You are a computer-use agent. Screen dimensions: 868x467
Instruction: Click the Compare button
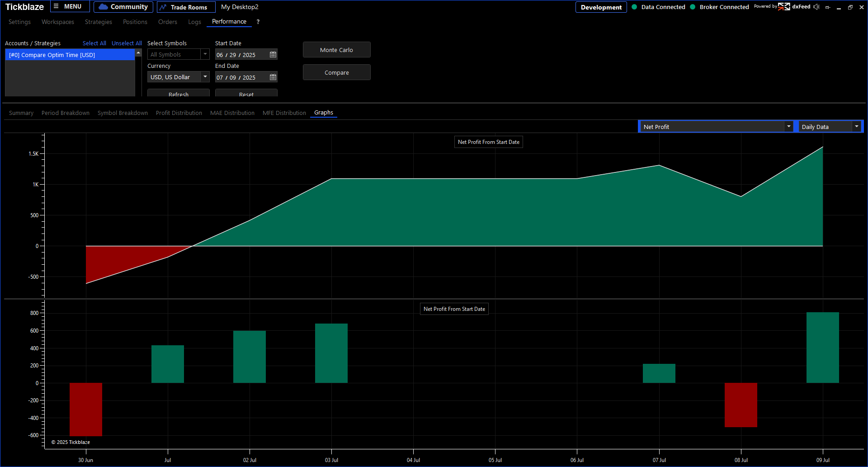337,72
